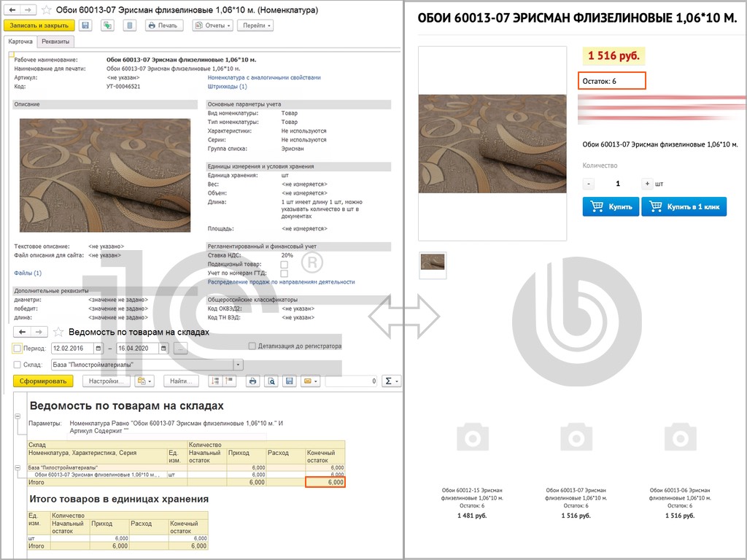
Task: Open the 'Отчеты' dropdown menu
Action: 212,26
